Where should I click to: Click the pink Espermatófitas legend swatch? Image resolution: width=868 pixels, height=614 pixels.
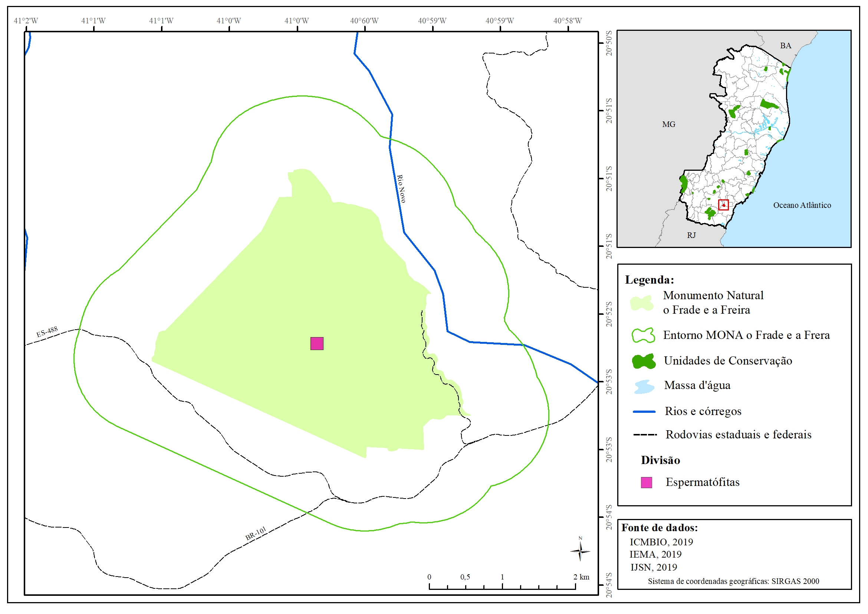tap(647, 482)
